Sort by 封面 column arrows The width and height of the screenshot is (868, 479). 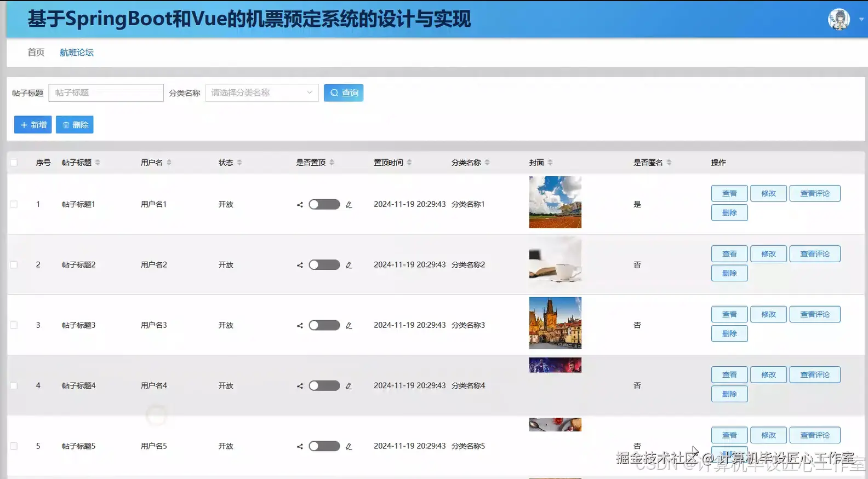coord(550,163)
